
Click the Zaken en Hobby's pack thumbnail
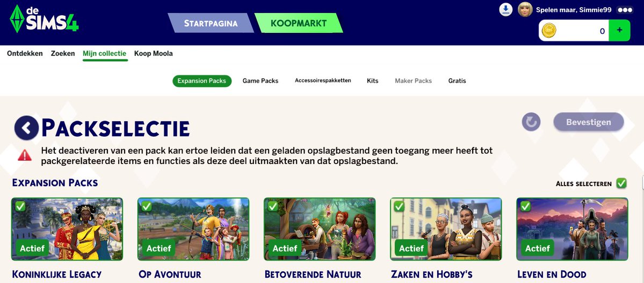click(x=446, y=229)
